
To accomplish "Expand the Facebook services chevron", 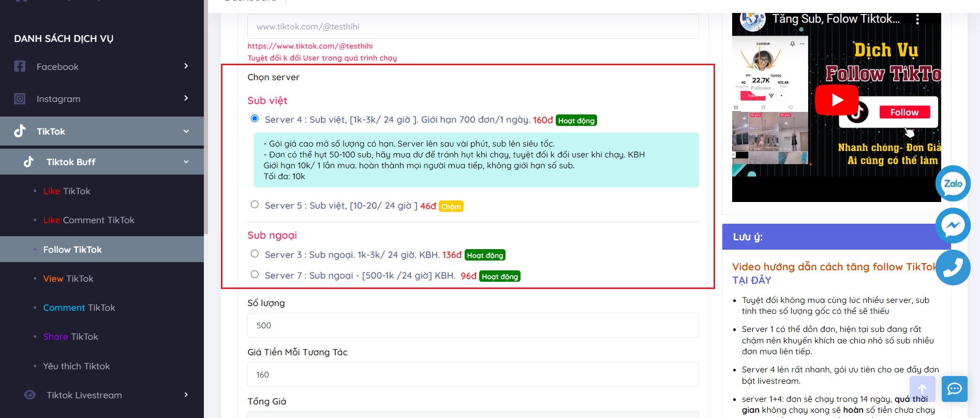I will [x=186, y=66].
